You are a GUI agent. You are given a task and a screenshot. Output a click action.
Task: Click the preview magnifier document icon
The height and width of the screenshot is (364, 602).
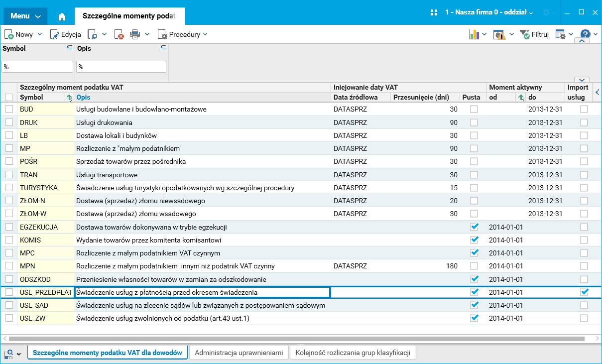click(92, 34)
